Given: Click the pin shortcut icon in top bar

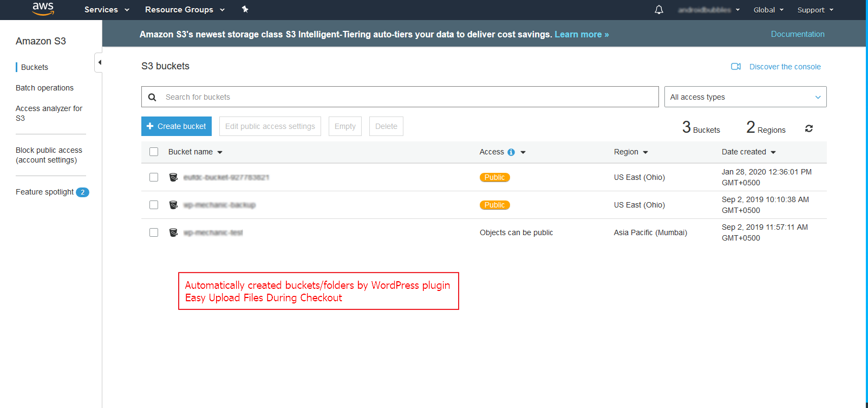Looking at the screenshot, I should click(x=245, y=9).
